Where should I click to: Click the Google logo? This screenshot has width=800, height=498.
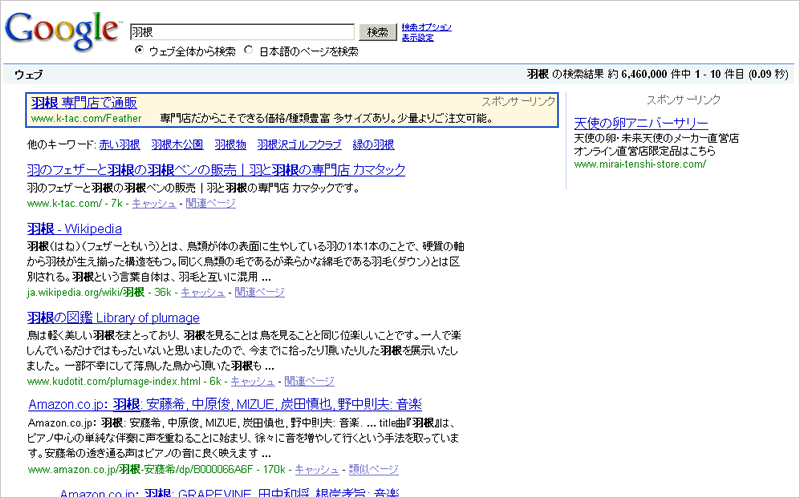(60, 31)
